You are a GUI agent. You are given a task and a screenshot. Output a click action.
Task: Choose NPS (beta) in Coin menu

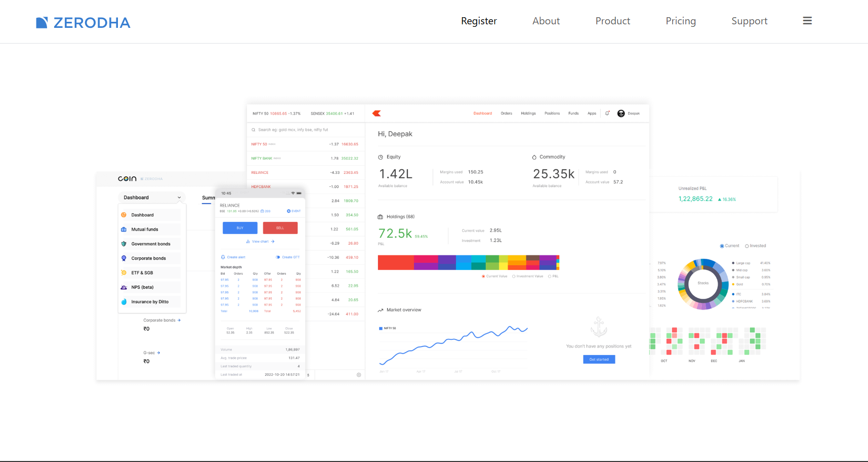tap(151, 287)
